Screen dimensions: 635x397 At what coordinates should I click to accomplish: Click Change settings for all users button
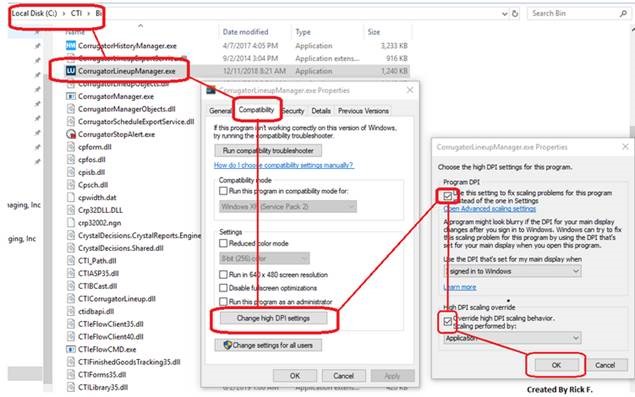268,345
